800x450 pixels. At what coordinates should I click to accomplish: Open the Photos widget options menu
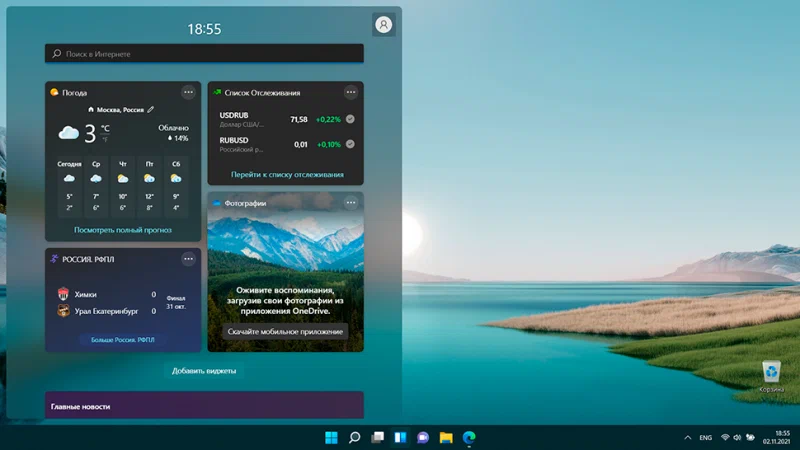pyautogui.click(x=351, y=203)
